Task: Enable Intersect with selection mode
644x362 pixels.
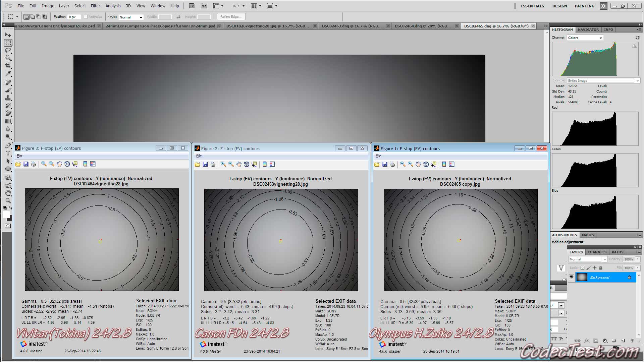Action: point(44,17)
